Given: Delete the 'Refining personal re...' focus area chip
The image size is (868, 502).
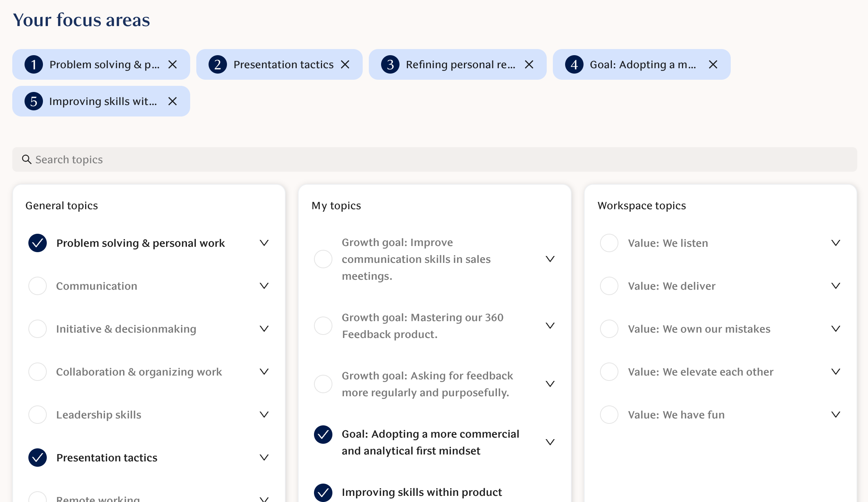Looking at the screenshot, I should [x=529, y=64].
